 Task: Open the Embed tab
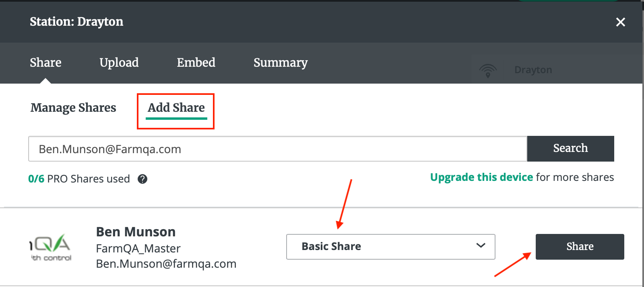tap(196, 62)
